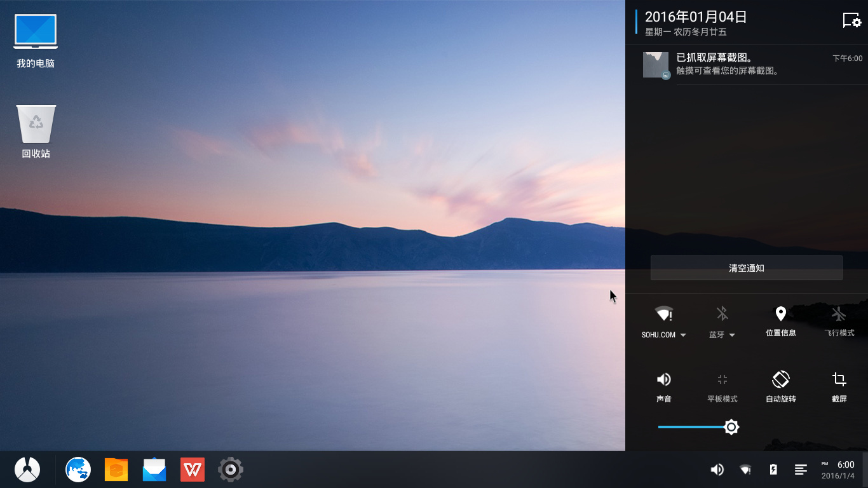Image resolution: width=868 pixels, height=488 pixels.
Task: Launch the globe browser in taskbar
Action: [78, 470]
